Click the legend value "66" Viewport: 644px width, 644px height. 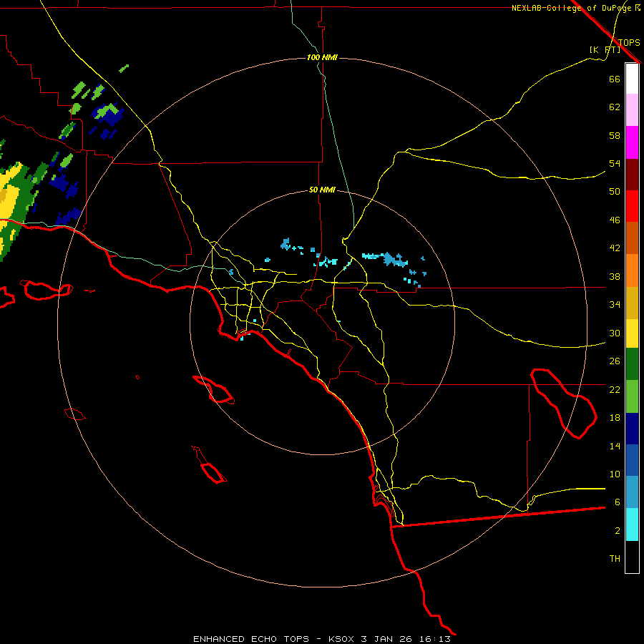[615, 79]
